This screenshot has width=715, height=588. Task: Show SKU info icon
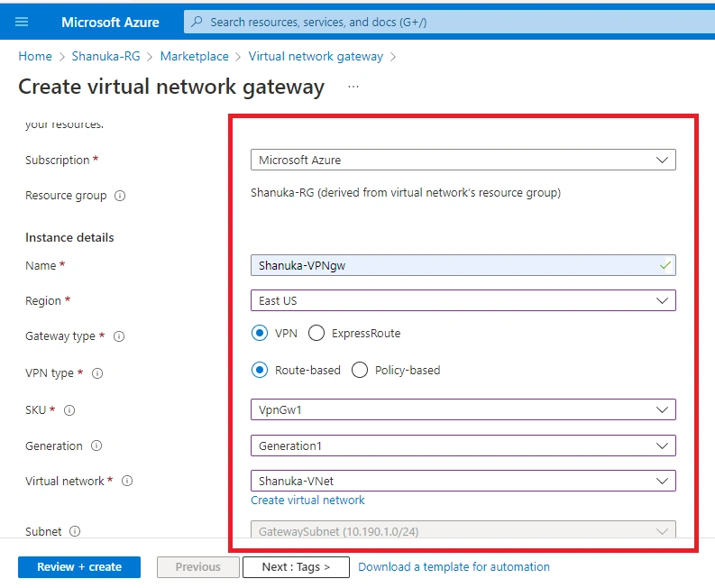click(x=69, y=410)
